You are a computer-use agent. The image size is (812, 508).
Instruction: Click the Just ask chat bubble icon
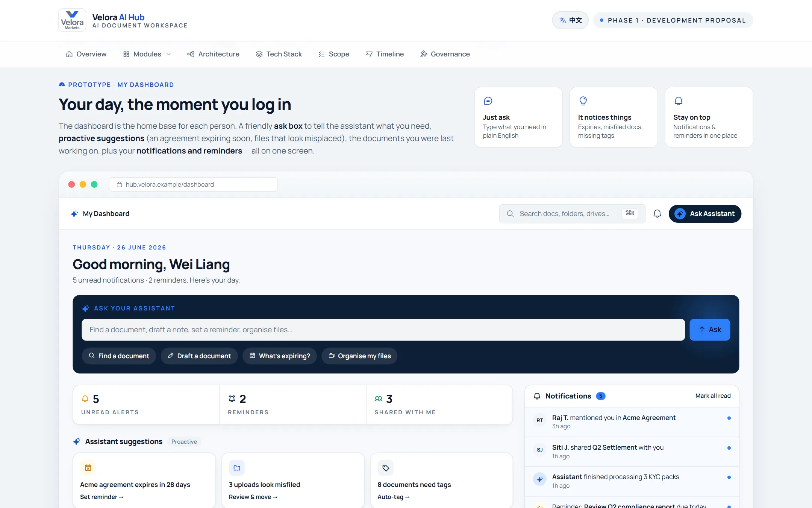[x=488, y=101]
